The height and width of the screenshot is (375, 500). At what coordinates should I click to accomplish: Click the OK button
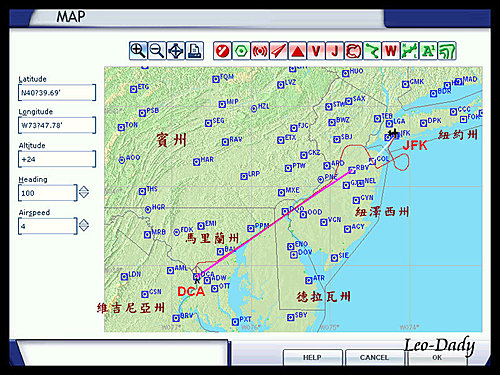coord(437,357)
